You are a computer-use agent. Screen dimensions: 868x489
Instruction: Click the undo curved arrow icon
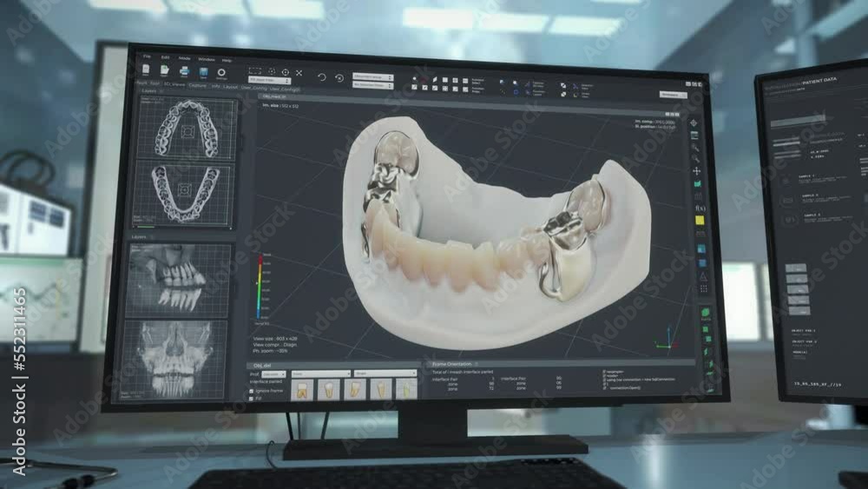click(322, 77)
